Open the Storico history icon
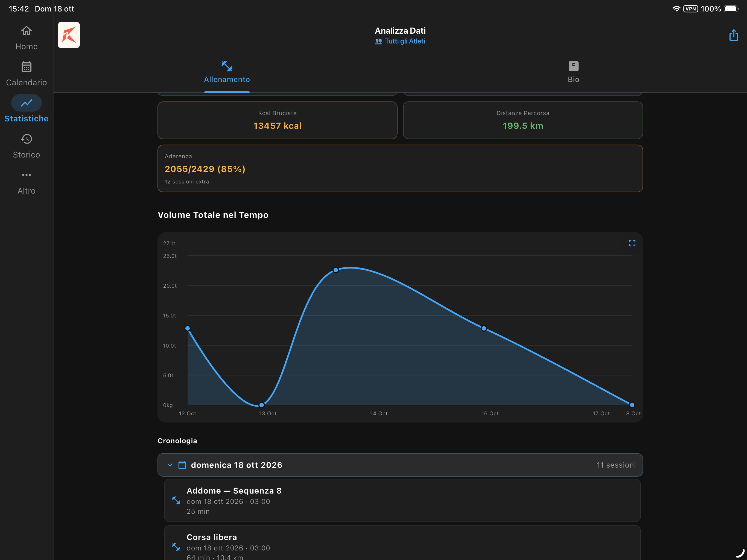 pyautogui.click(x=26, y=139)
